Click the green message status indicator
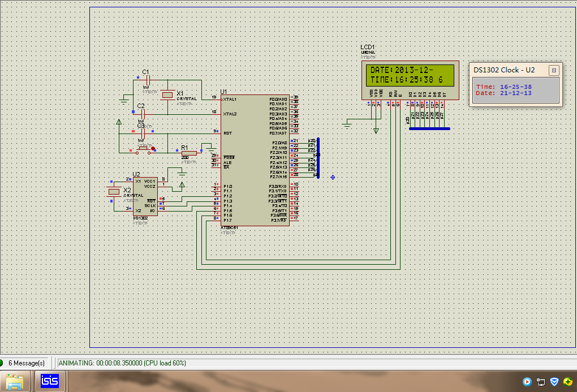This screenshot has width=577, height=392. [x=2, y=363]
